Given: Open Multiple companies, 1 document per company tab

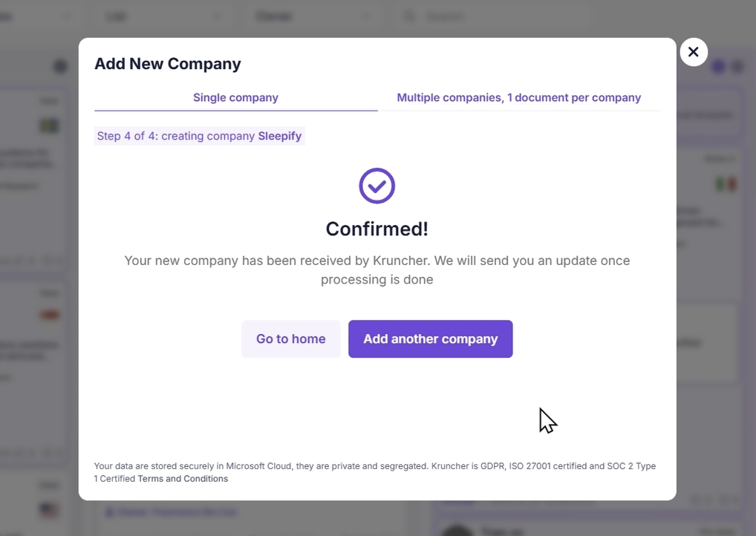Looking at the screenshot, I should click(x=519, y=98).
